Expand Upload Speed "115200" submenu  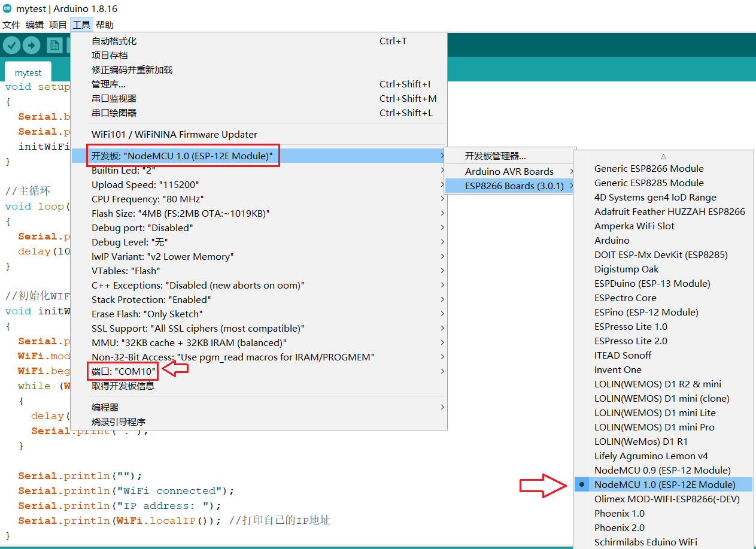(259, 185)
